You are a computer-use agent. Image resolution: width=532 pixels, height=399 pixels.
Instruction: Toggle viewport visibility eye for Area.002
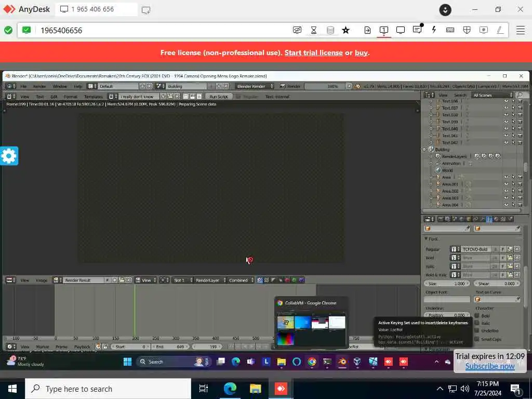(x=506, y=191)
